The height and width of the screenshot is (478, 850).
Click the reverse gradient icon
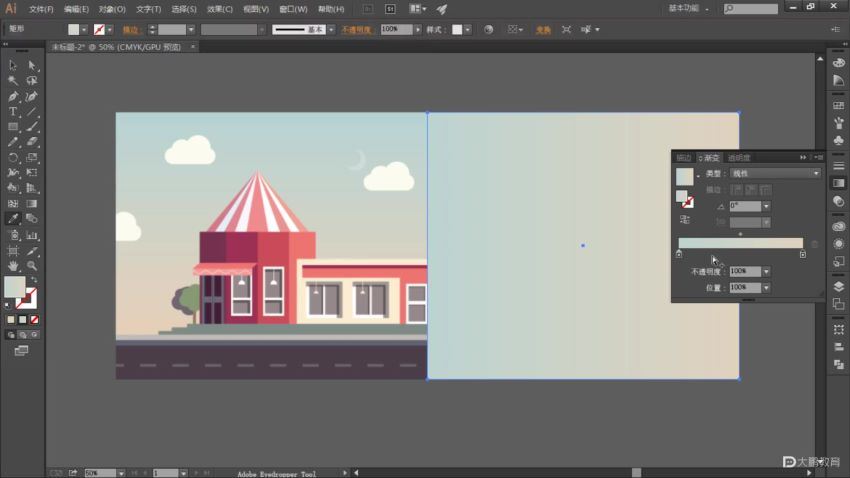point(684,219)
